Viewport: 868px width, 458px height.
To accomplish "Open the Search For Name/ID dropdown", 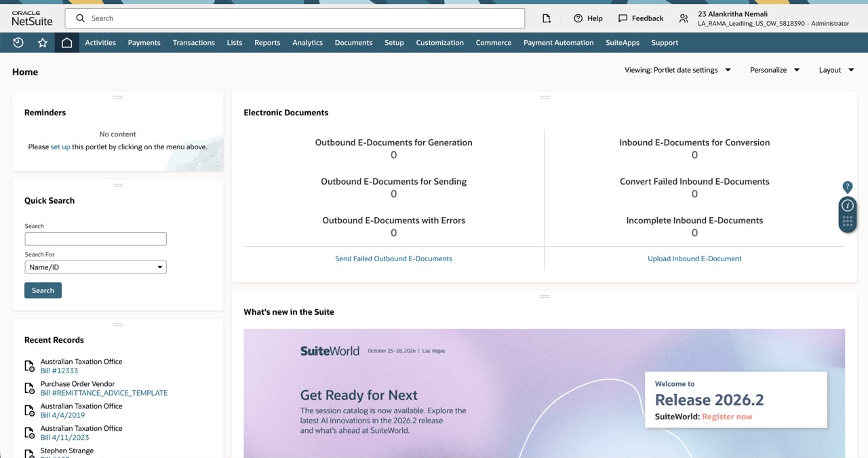I will point(96,267).
